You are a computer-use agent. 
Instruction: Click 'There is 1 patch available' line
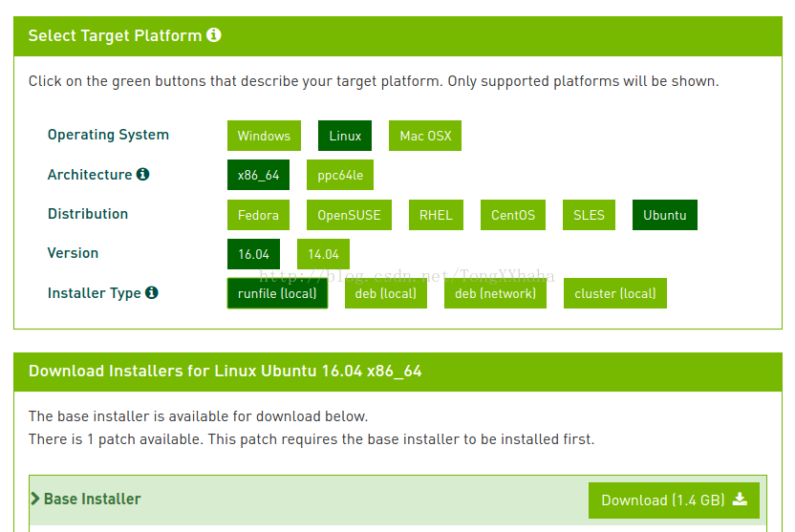(312, 439)
